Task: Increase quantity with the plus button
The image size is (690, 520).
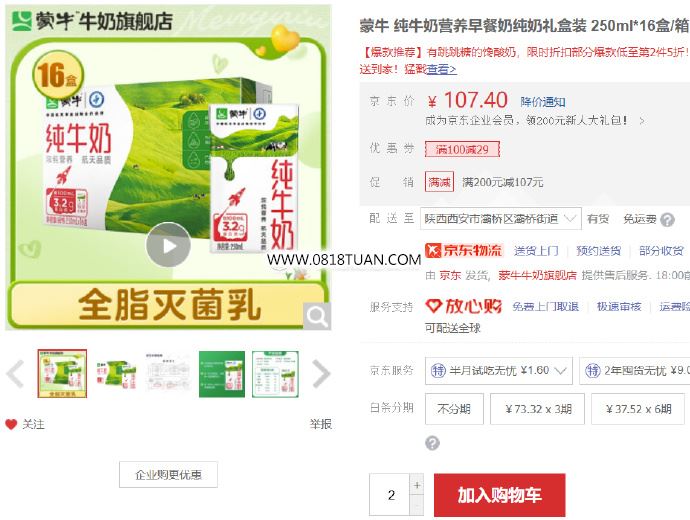Action: point(417,485)
